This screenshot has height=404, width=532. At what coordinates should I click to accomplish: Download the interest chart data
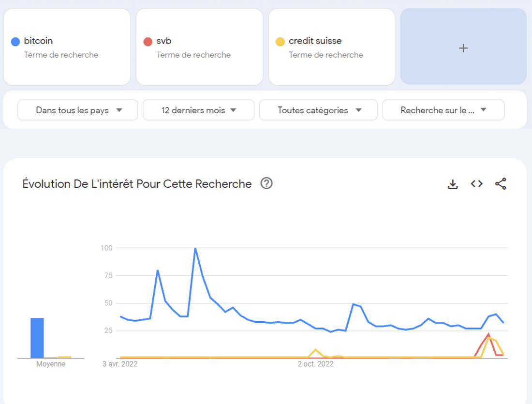(x=453, y=184)
